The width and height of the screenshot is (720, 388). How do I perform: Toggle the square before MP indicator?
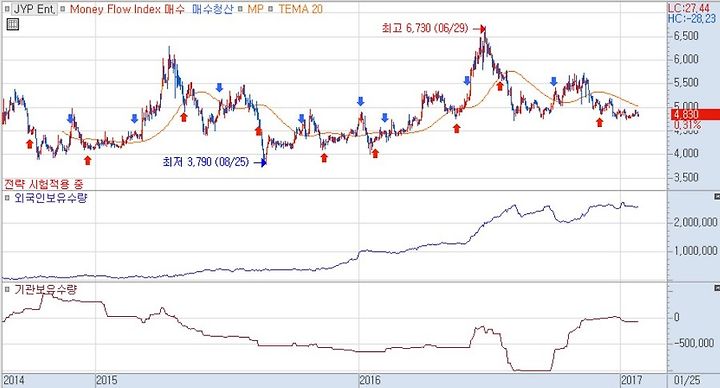click(x=241, y=9)
